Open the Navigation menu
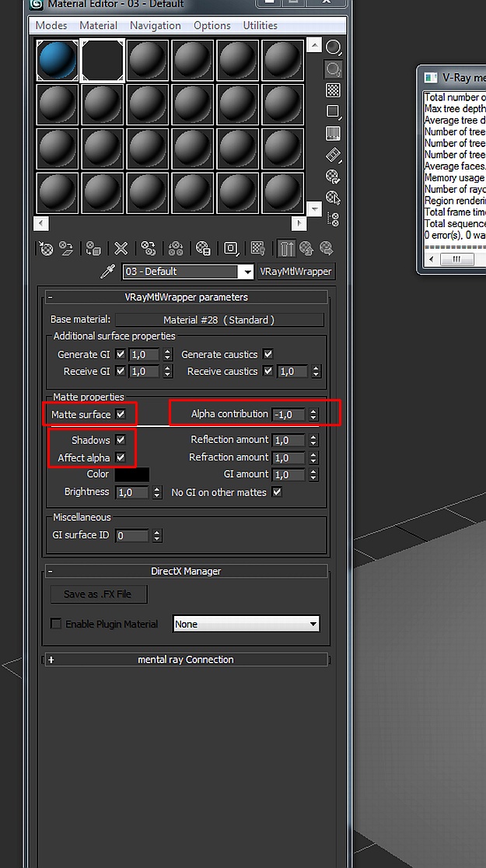The image size is (486, 868). click(155, 26)
